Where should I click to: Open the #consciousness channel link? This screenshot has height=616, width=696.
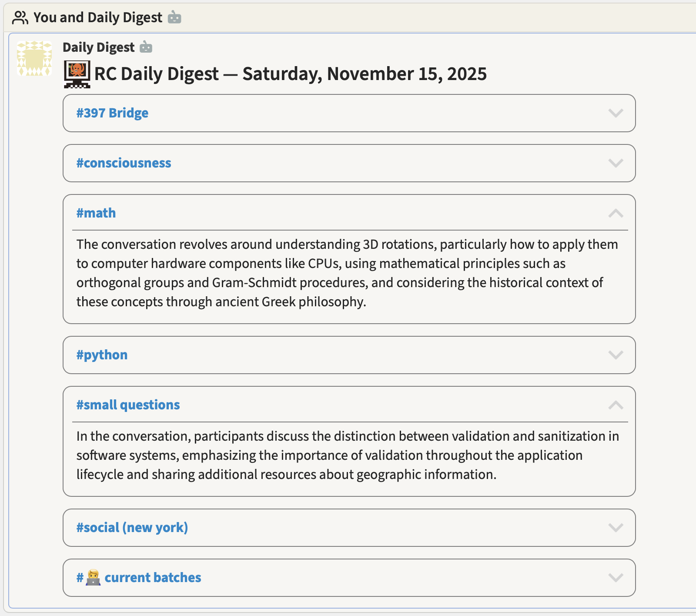124,163
